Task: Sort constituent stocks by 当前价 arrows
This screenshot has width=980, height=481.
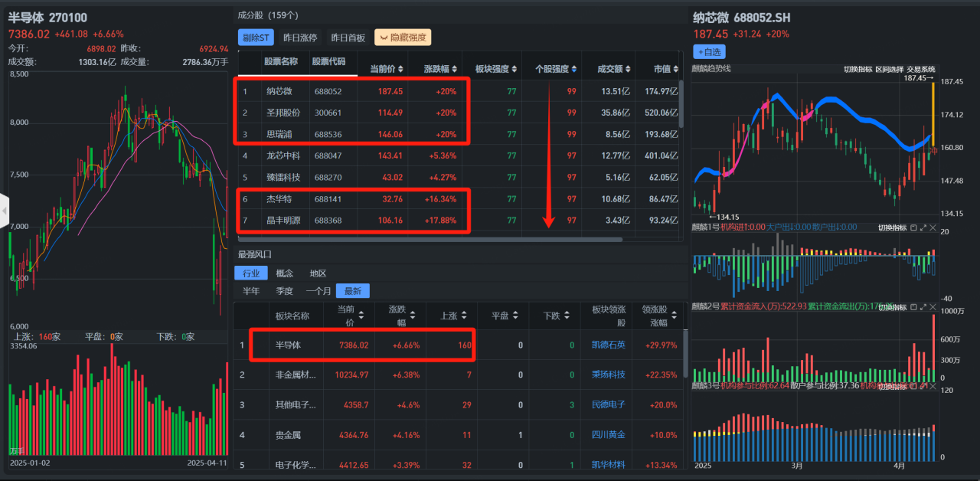Action: 400,70
